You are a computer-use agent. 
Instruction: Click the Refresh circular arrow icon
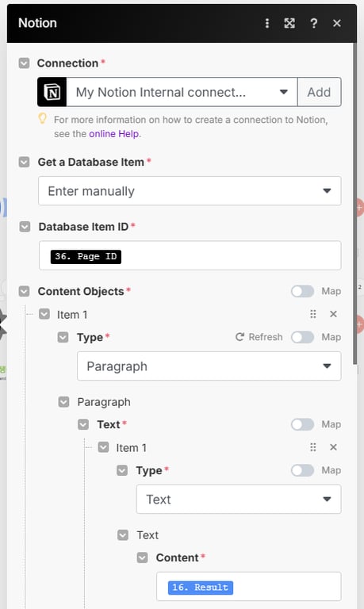239,337
